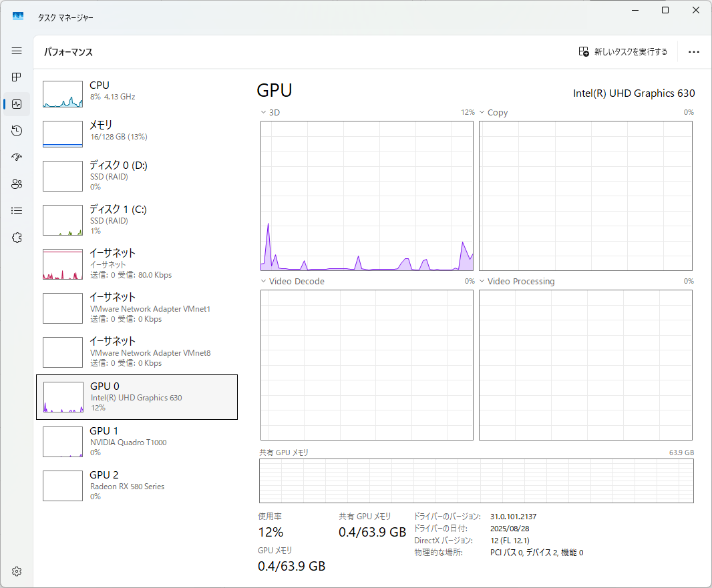
Task: Click the Intel(R) UHD Graphics 630 heading
Action: tap(634, 93)
